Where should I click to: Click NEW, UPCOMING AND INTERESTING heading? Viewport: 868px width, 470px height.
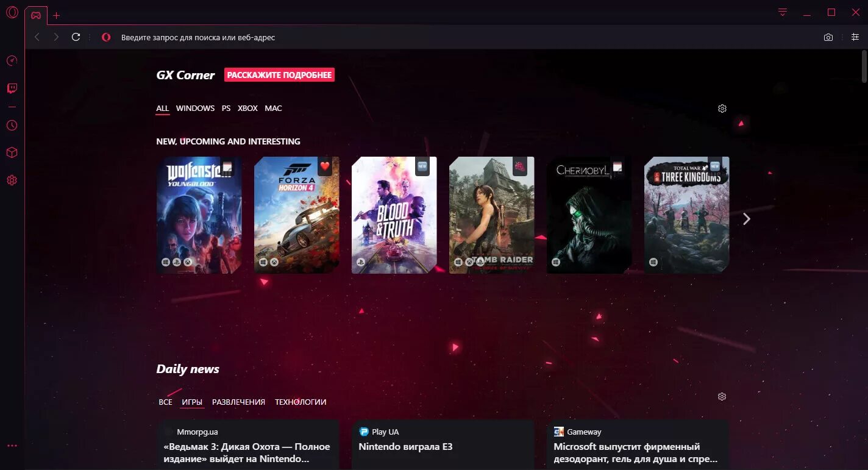(228, 141)
